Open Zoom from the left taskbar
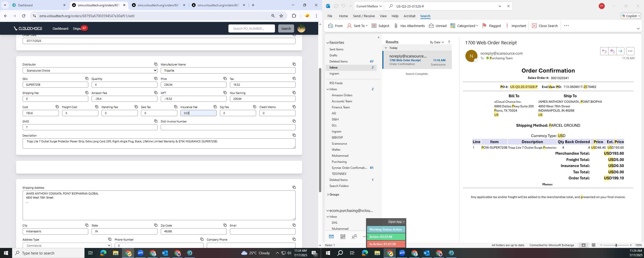Screen dimensions: 644x258 coord(140,253)
